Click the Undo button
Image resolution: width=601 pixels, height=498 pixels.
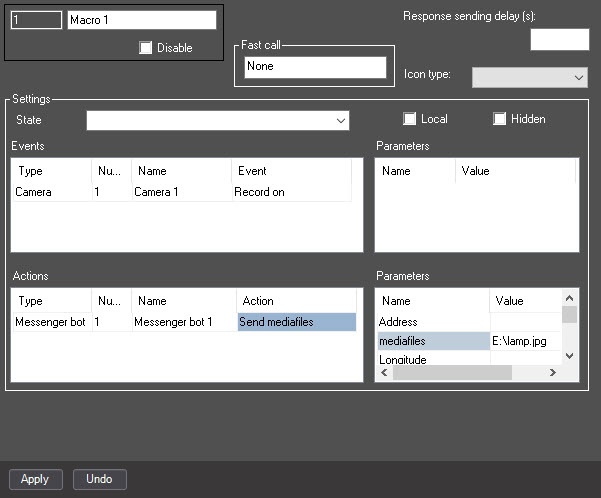[x=100, y=479]
